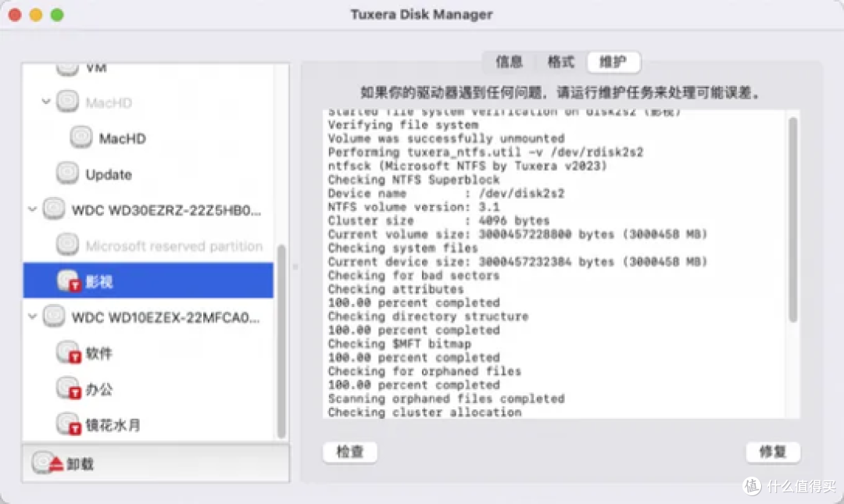This screenshot has width=844, height=504.
Task: Select WDC WD10EZEX-22MFCA0 drive
Action: (148, 316)
